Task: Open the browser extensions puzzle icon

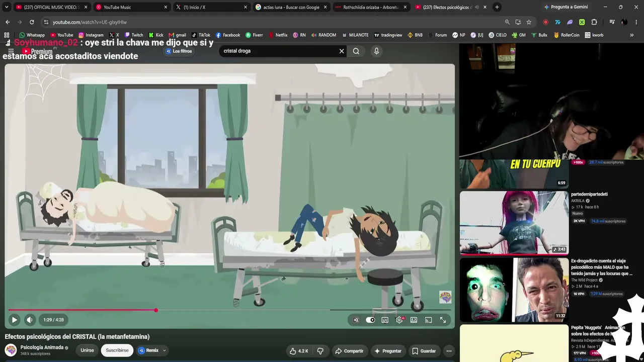Action: pos(594,22)
